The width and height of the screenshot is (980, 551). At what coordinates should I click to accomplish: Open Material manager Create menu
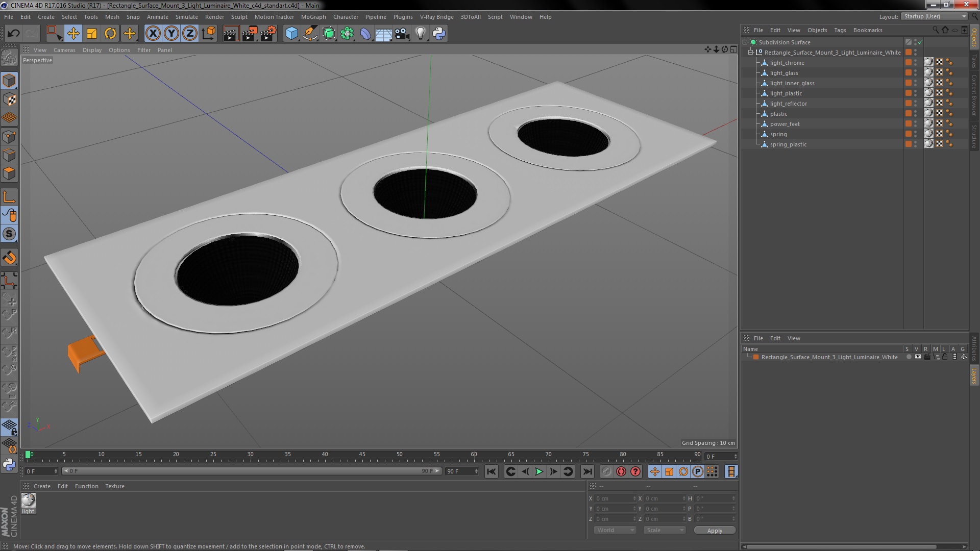click(42, 486)
